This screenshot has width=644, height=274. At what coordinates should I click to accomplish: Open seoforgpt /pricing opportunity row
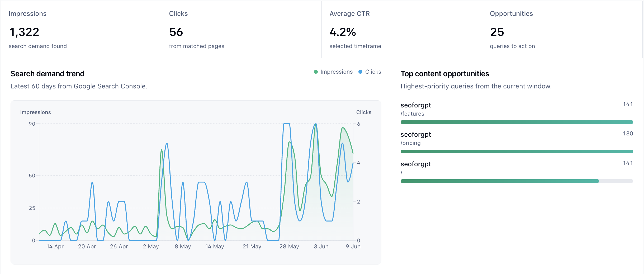pos(517,142)
